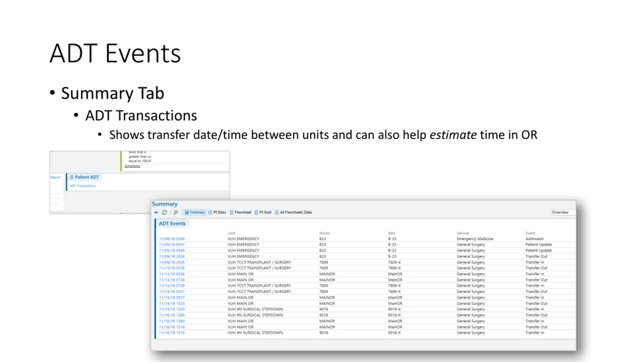Open the 11/14/18 1520 Transfer Out event
Viewport: 644px width, 362px height.
click(172, 303)
